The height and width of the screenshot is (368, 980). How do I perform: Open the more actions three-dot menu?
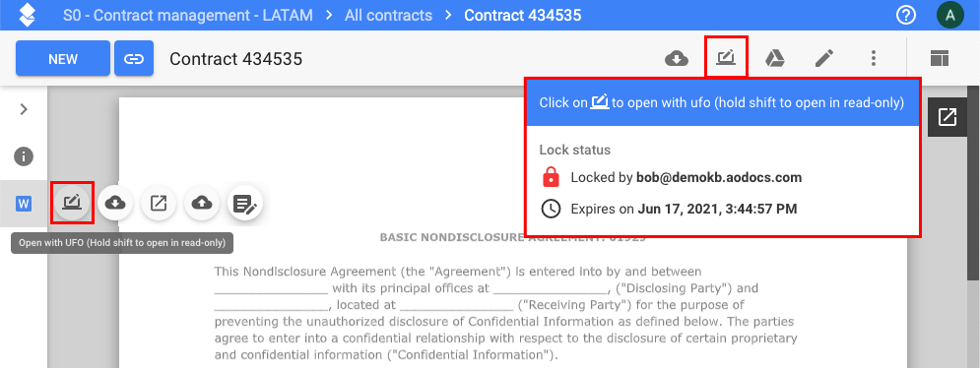pyautogui.click(x=874, y=59)
